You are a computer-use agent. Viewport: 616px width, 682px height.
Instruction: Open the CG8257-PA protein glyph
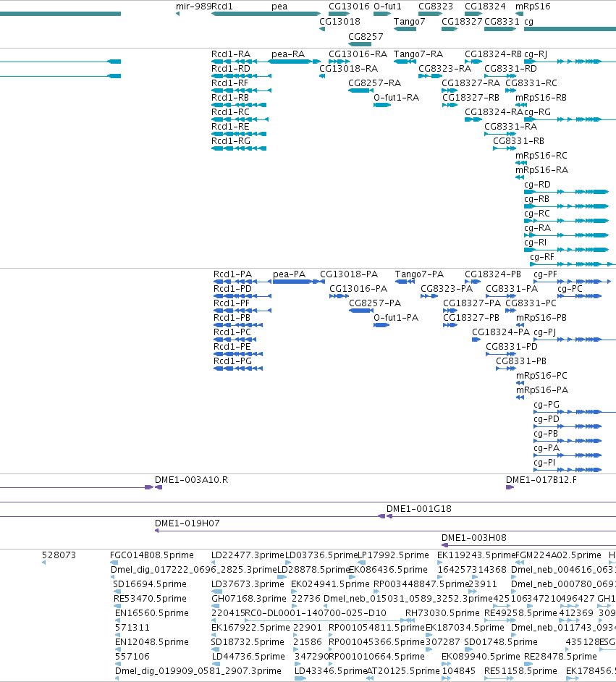[x=361, y=311]
